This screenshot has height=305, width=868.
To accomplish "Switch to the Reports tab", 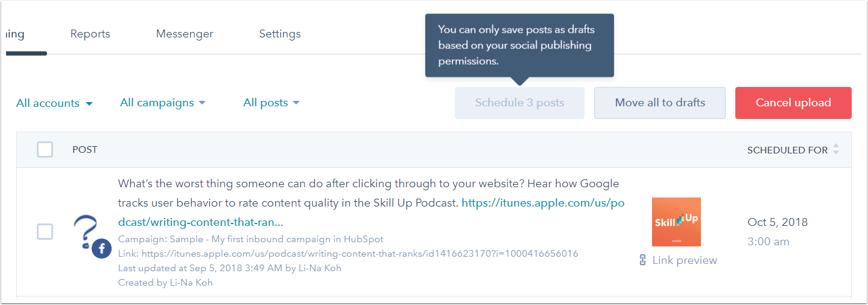I will pos(90,34).
